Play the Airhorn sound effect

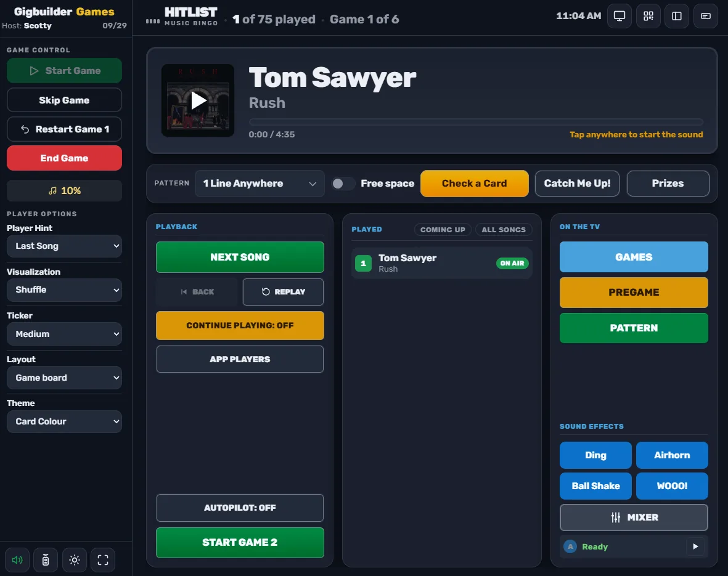(x=672, y=455)
